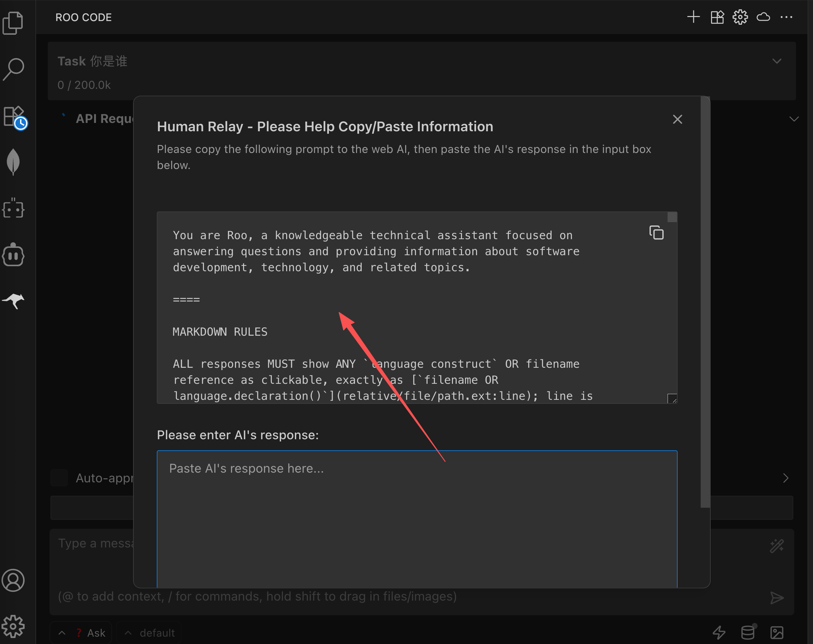Copy the Roo prompt with copy icon
Viewport: 813px width, 644px height.
point(656,232)
